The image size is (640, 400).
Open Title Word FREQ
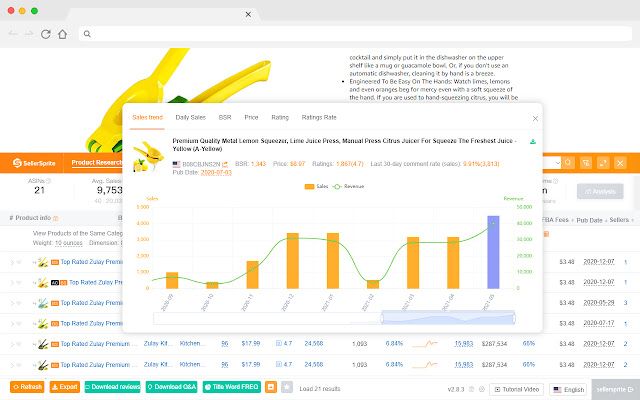231,387
